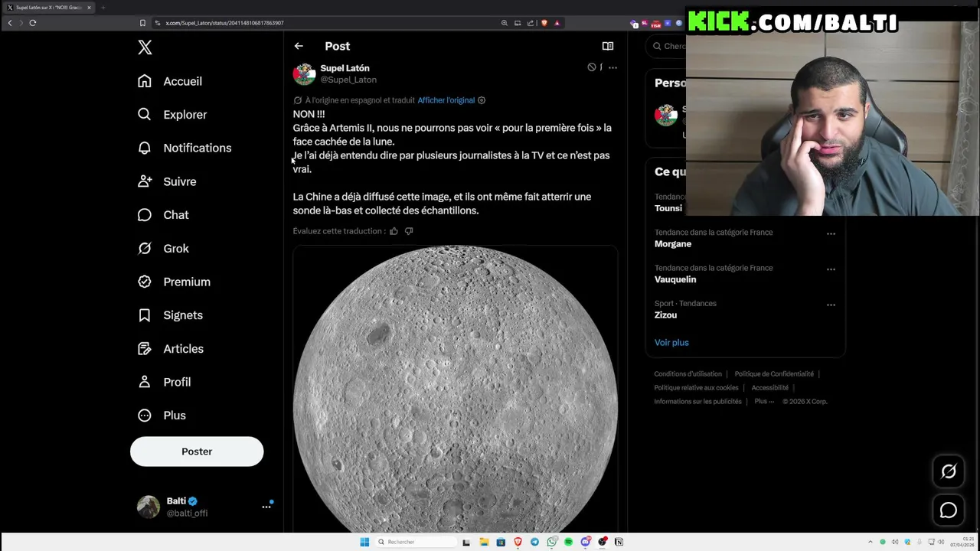Click the Supel Latón display name
This screenshot has width=980, height=551.
[x=345, y=68]
